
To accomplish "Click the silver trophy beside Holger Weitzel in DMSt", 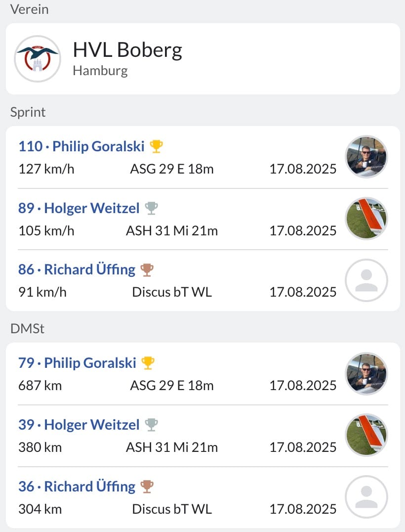I will coord(151,424).
